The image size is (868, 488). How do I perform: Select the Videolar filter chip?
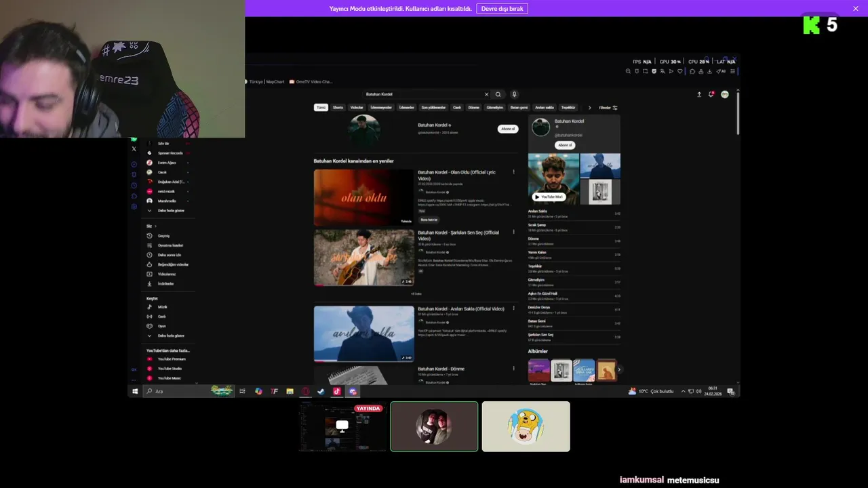tap(357, 108)
